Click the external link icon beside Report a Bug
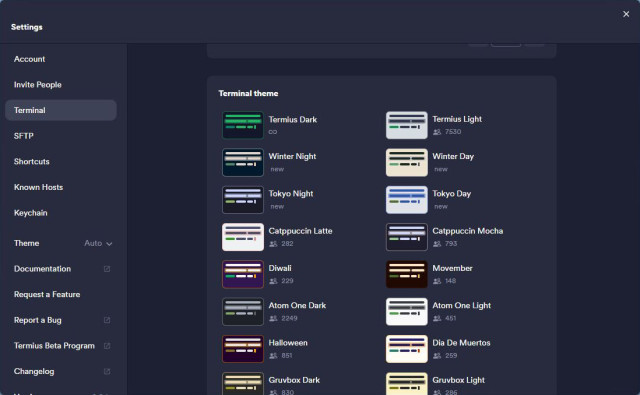This screenshot has height=395, width=640. [x=107, y=320]
